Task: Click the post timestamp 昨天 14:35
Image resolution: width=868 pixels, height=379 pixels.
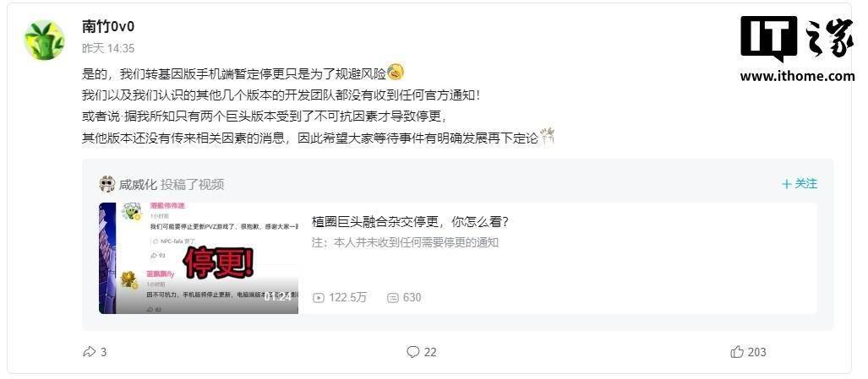Action: pyautogui.click(x=108, y=49)
